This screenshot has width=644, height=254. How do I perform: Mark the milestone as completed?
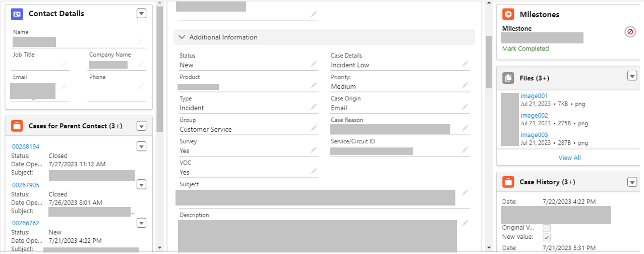tap(525, 48)
